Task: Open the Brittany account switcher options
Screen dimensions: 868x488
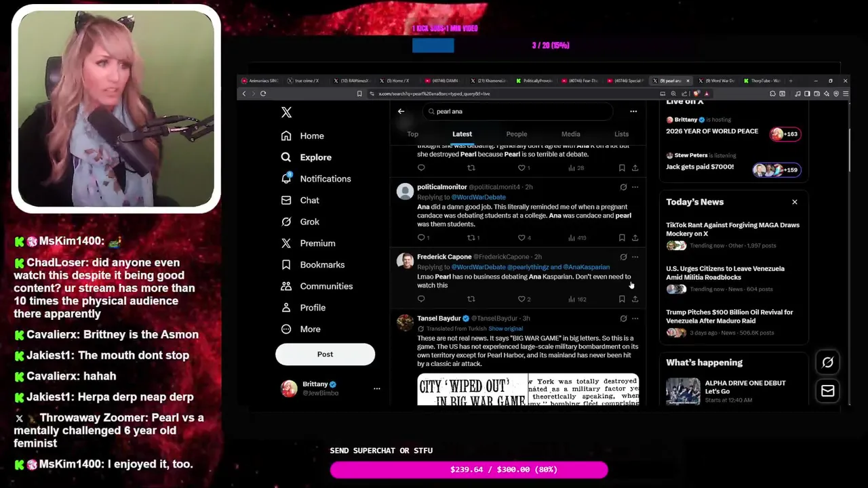Action: point(376,388)
